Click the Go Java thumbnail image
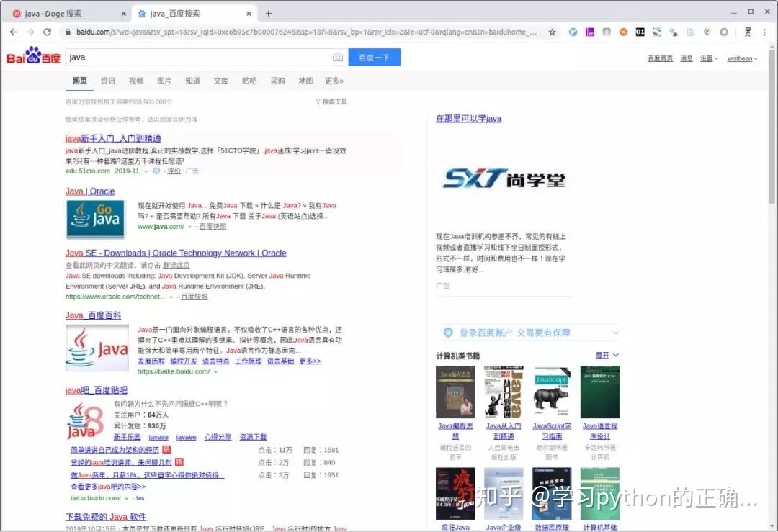Screen dimensions: 778x532 (95, 219)
